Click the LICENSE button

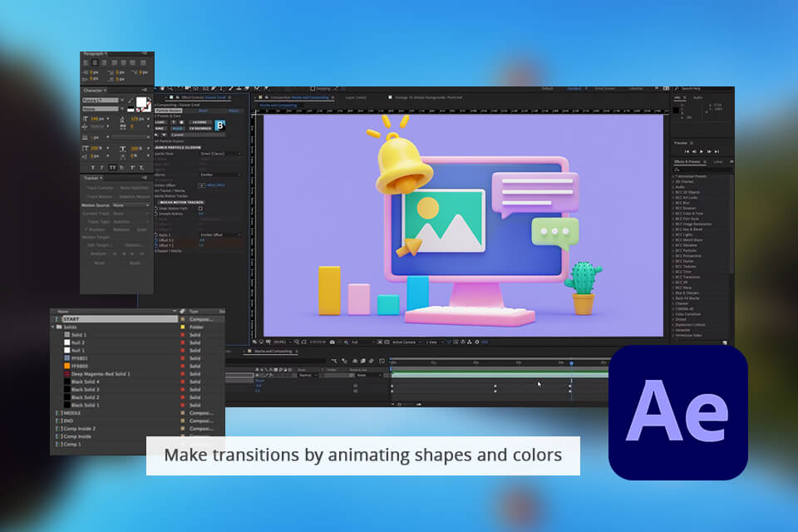199,122
